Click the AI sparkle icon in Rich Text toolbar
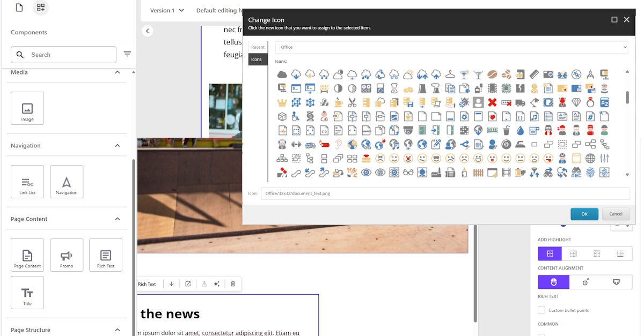 (x=217, y=284)
